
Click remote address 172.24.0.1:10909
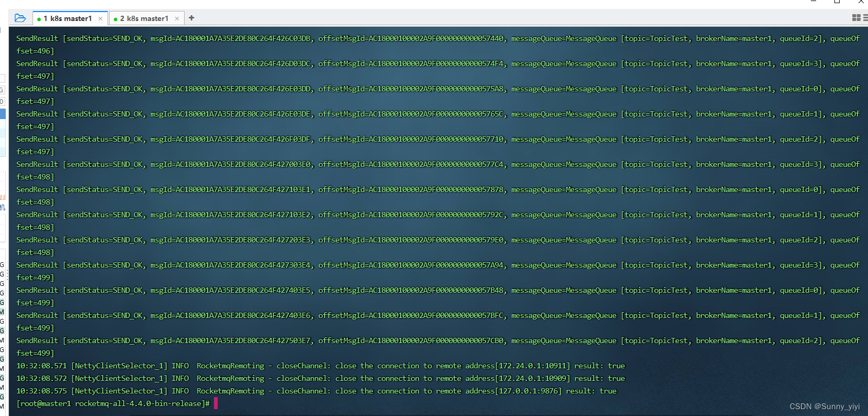point(532,378)
